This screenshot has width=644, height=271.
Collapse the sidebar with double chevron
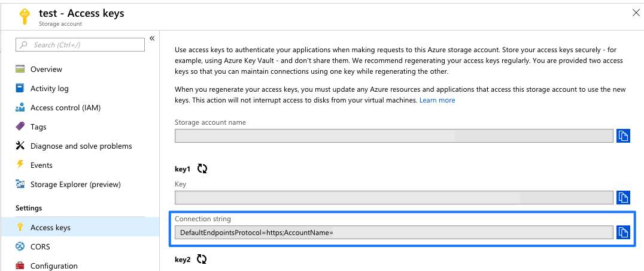[x=152, y=38]
